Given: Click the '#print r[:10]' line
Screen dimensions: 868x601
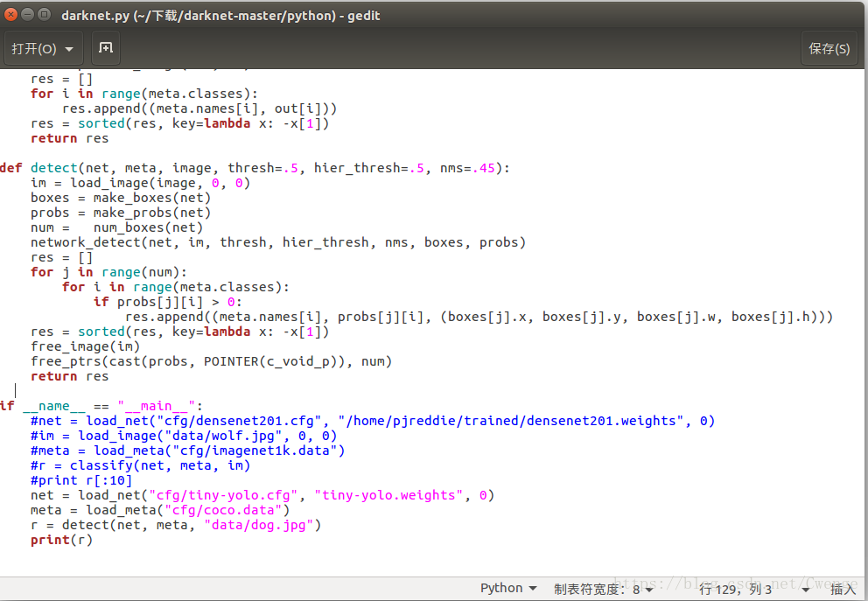Looking at the screenshot, I should pyautogui.click(x=81, y=481).
